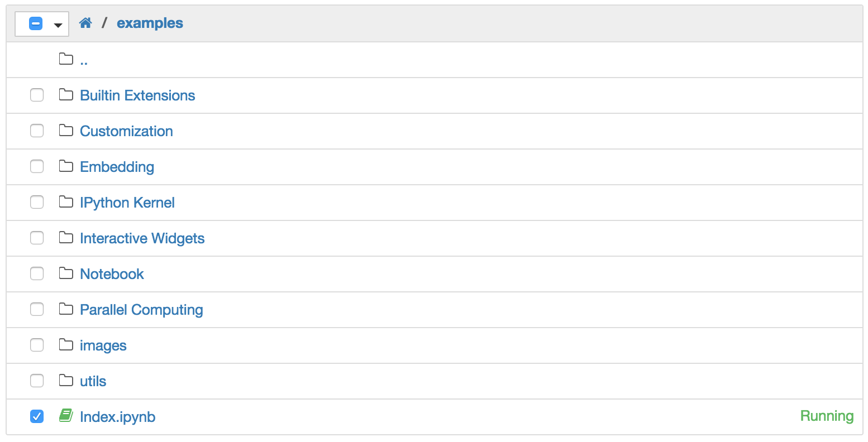Click the examples breadcrumb label
868x442 pixels.
click(150, 23)
